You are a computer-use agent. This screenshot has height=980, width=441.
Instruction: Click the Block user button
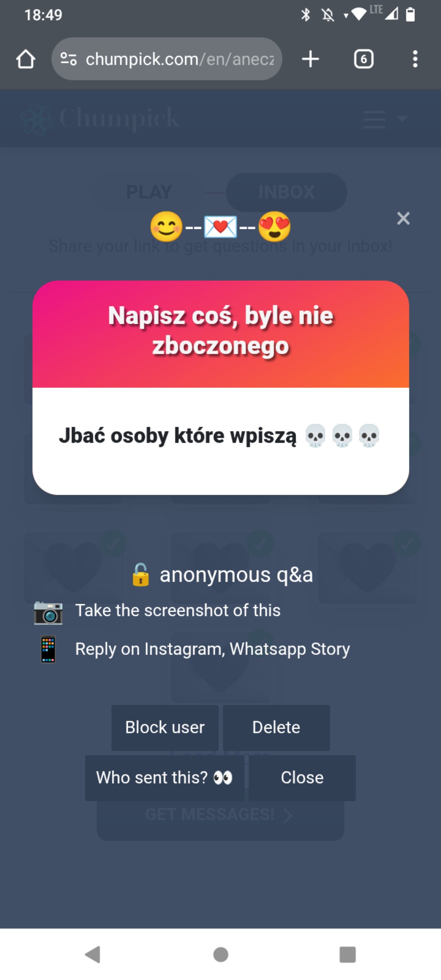165,727
